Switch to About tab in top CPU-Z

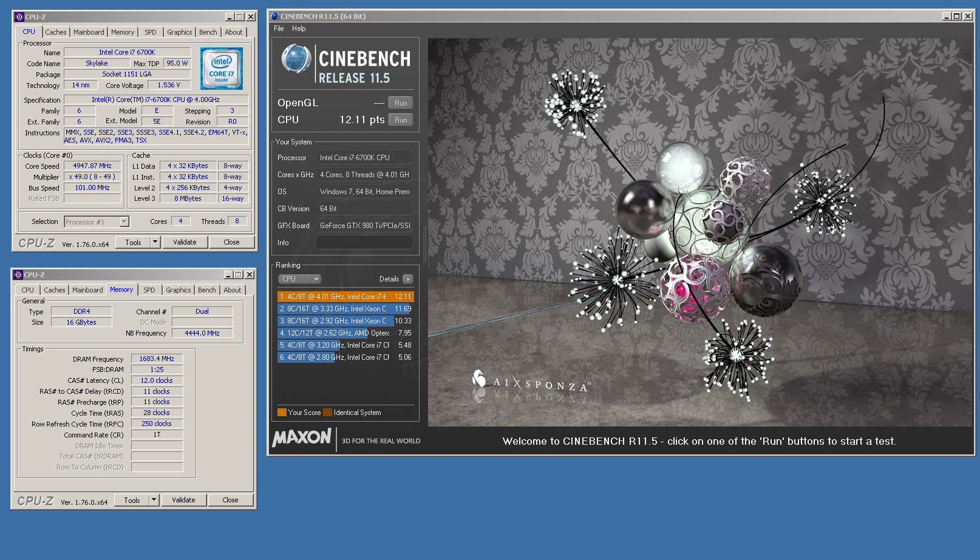click(234, 32)
